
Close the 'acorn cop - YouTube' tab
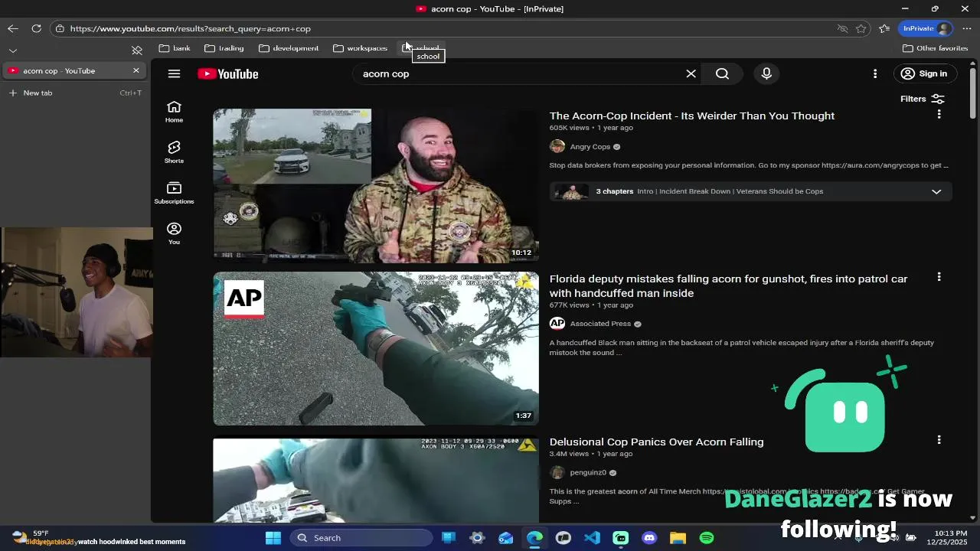[x=136, y=70]
